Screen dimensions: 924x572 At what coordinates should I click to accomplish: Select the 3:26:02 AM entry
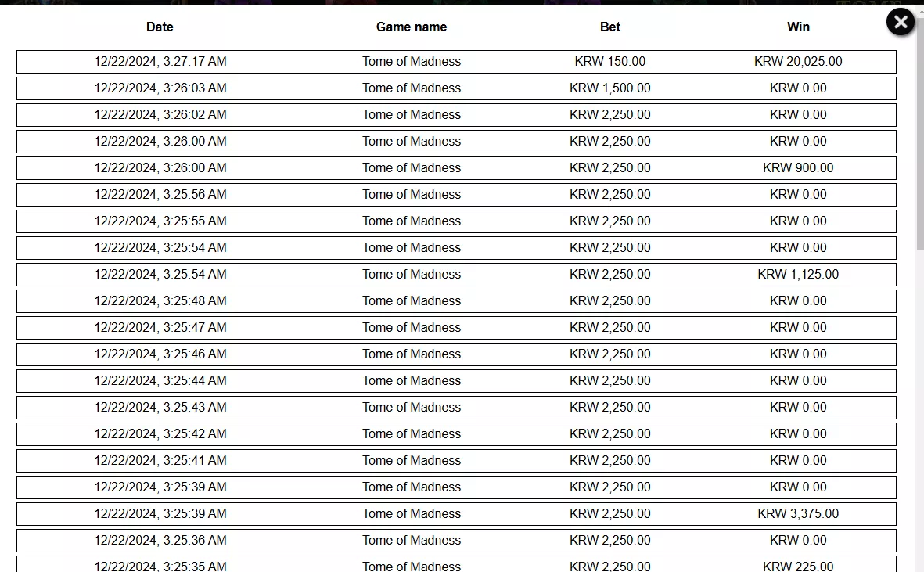coord(456,115)
